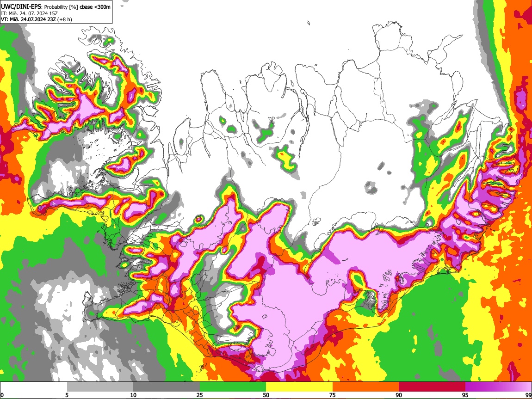The image size is (532, 399).
Task: Click the legend label '0'
Action: tap(2, 395)
